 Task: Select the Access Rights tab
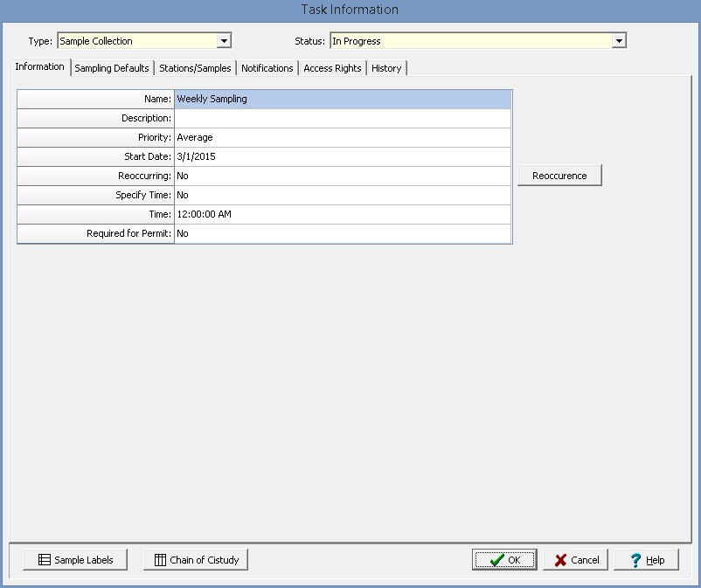(x=332, y=68)
